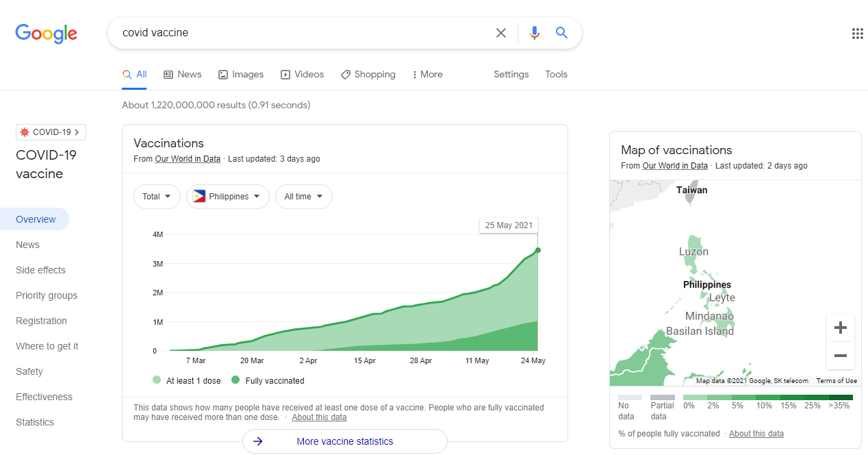The height and width of the screenshot is (455, 868).
Task: Open the Google apps grid
Action: [x=857, y=34]
